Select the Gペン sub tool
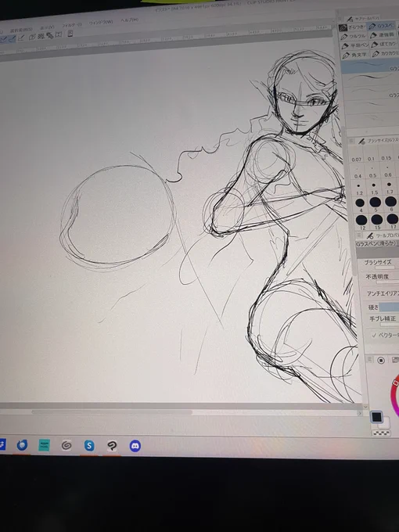Screen dimensions: 399x532 click(x=383, y=26)
